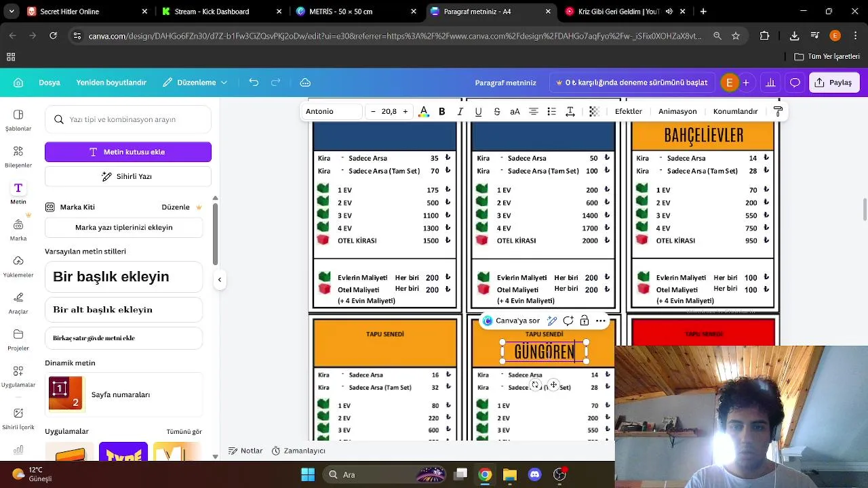Image resolution: width=868 pixels, height=488 pixels.
Task: Click Metin kutusu ekle button
Action: pyautogui.click(x=128, y=152)
